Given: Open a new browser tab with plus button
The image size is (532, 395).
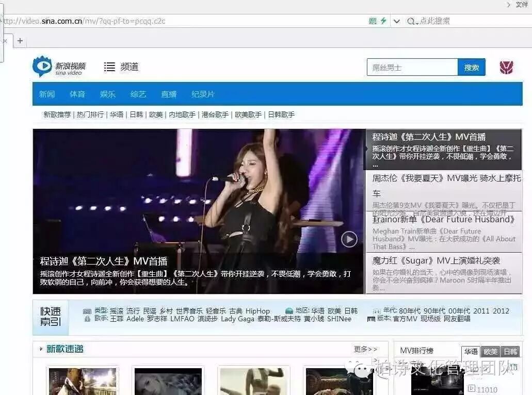Looking at the screenshot, I should tap(20, 41).
